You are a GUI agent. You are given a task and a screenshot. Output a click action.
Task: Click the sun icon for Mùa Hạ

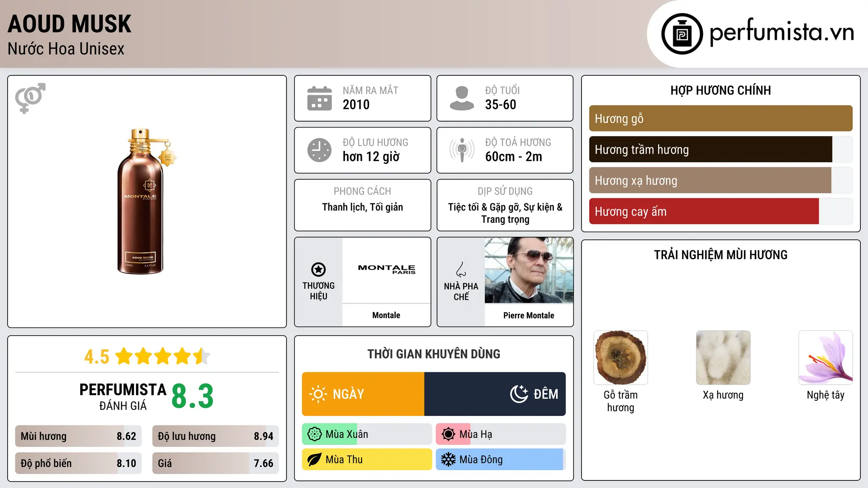448,434
